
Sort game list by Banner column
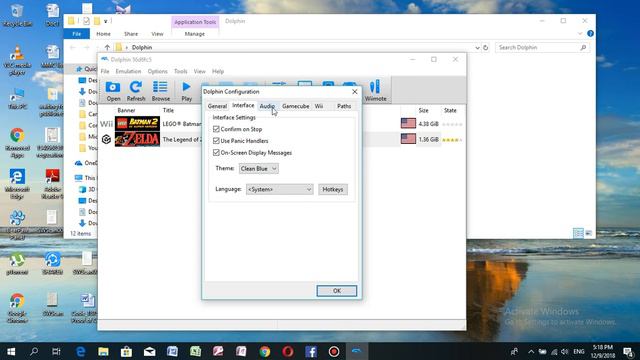tap(127, 110)
